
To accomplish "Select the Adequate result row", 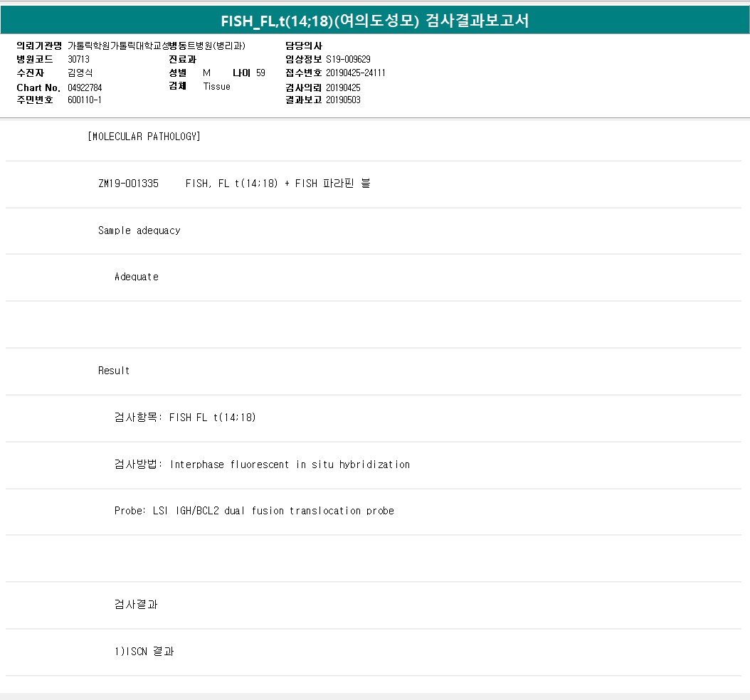I will (374, 277).
